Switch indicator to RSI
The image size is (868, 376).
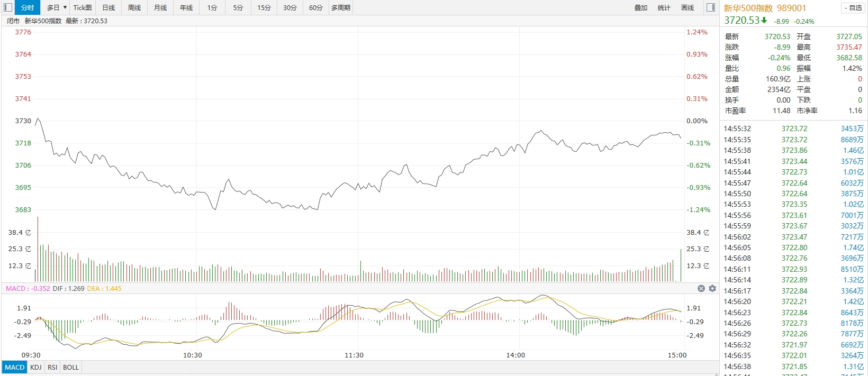point(52,367)
